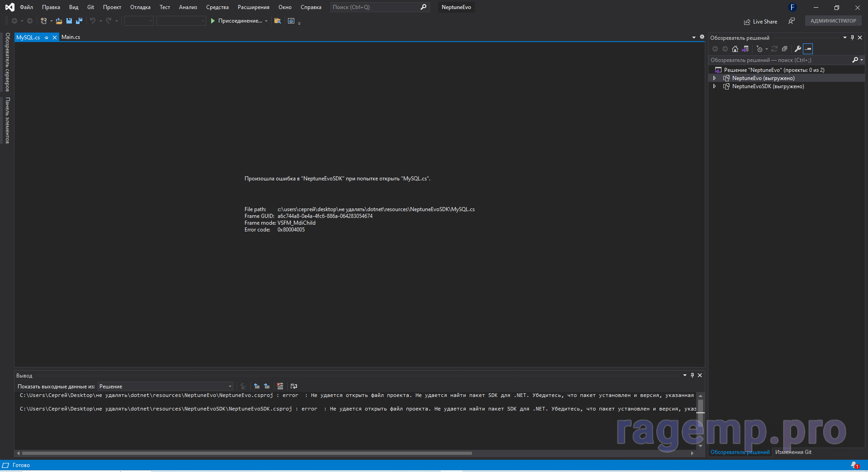Clear all output with red X icon
868x472 pixels.
click(x=280, y=386)
